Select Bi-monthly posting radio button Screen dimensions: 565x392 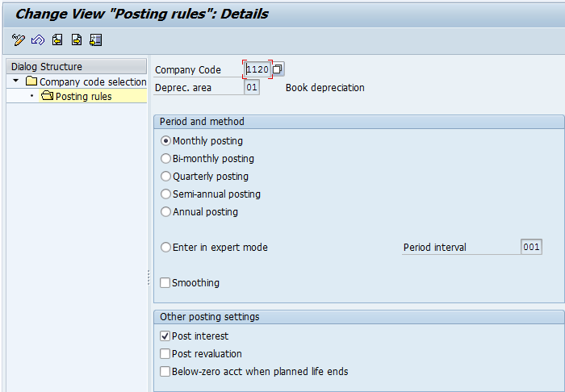165,158
